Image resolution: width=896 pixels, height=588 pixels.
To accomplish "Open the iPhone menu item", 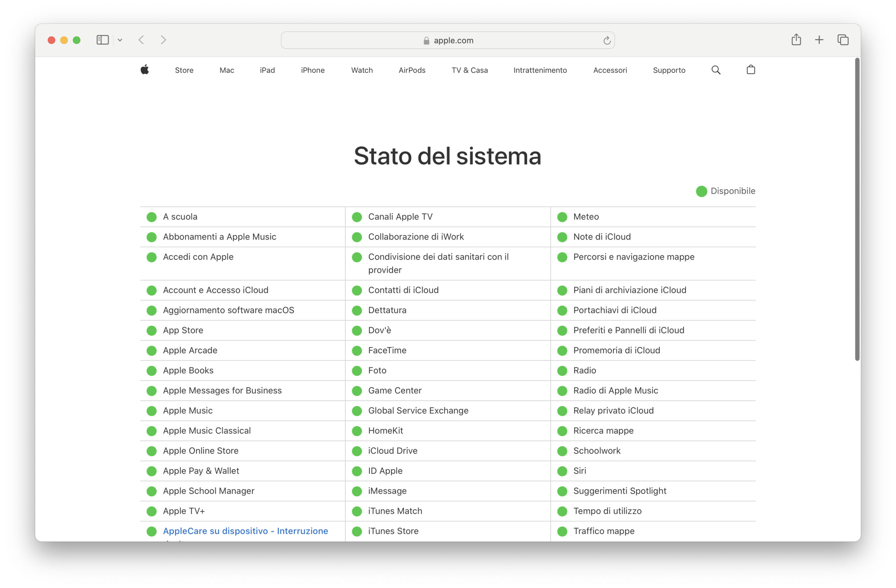I will pyautogui.click(x=313, y=70).
